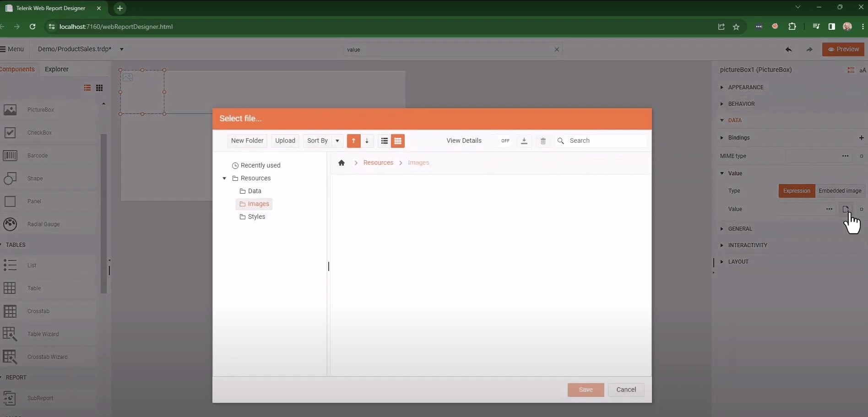Switch file dialog to grid view
This screenshot has width=868, height=417.
click(x=398, y=141)
